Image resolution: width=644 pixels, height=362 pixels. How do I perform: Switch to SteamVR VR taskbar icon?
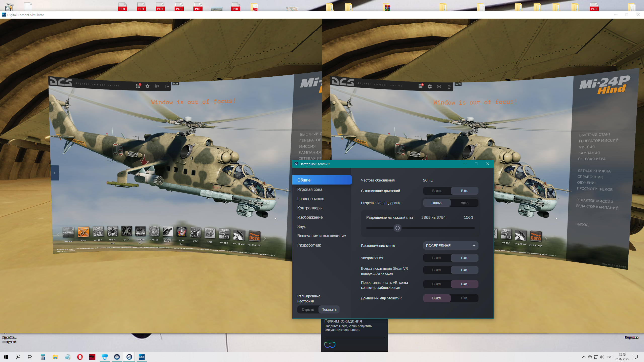[x=129, y=357]
